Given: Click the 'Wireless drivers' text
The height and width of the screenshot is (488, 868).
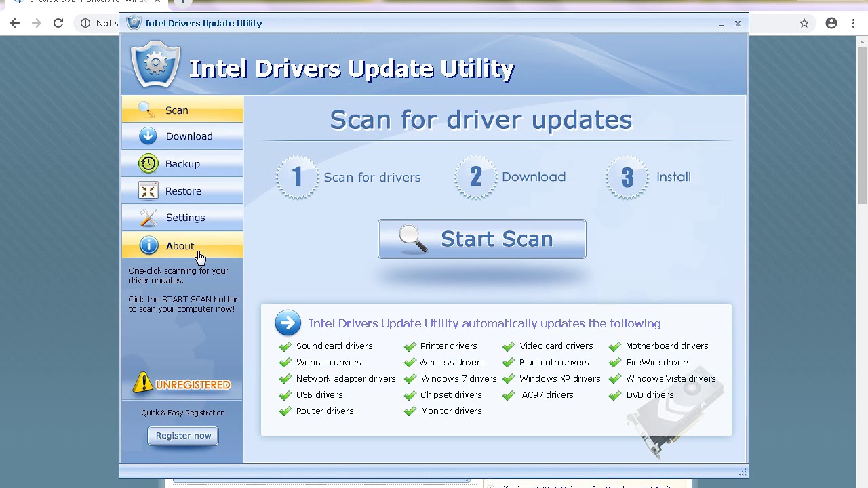Looking at the screenshot, I should coord(452,363).
